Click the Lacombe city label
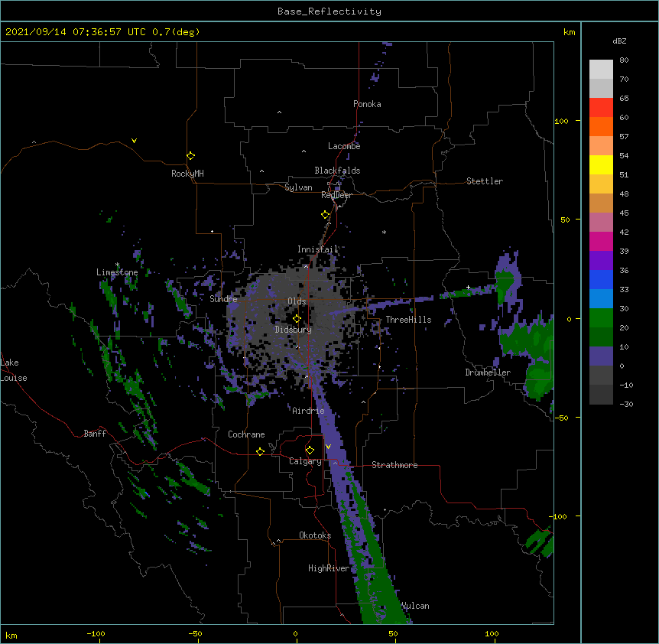Image resolution: width=659 pixels, height=644 pixels. (344, 146)
